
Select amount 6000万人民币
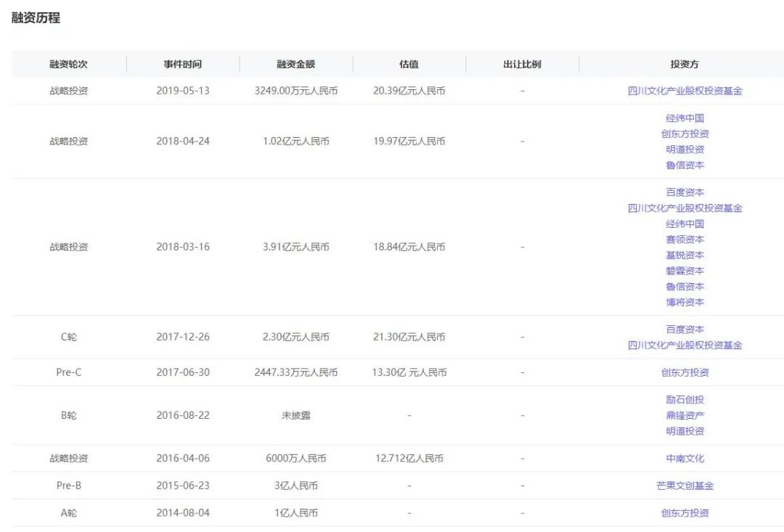(x=296, y=458)
